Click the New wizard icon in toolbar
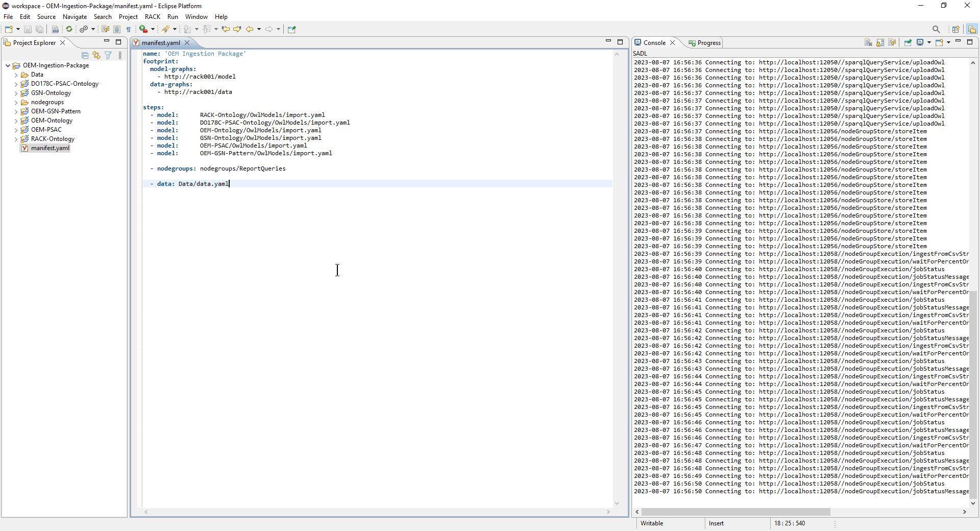The width and height of the screenshot is (980, 531). tap(9, 29)
